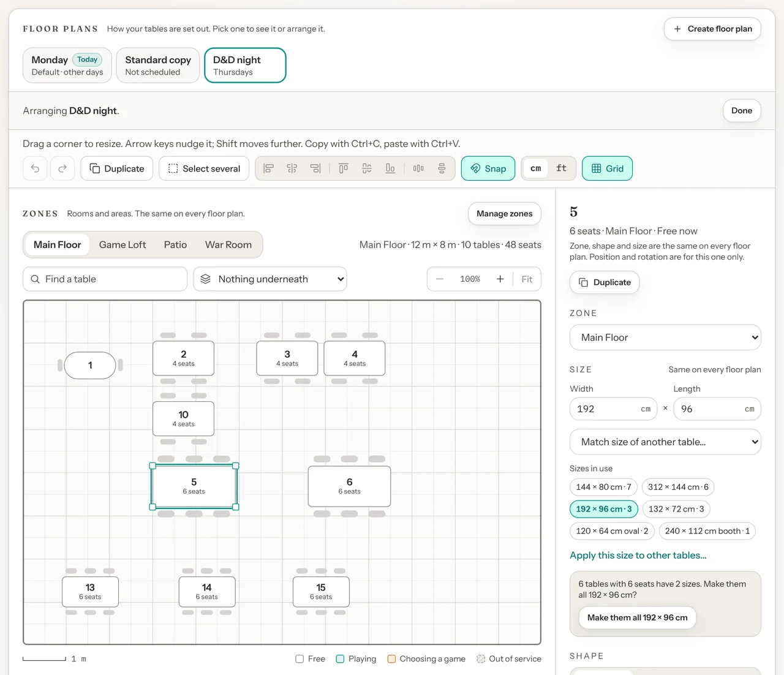Switch units to cm
Screen dimensions: 784x675
[x=536, y=168]
